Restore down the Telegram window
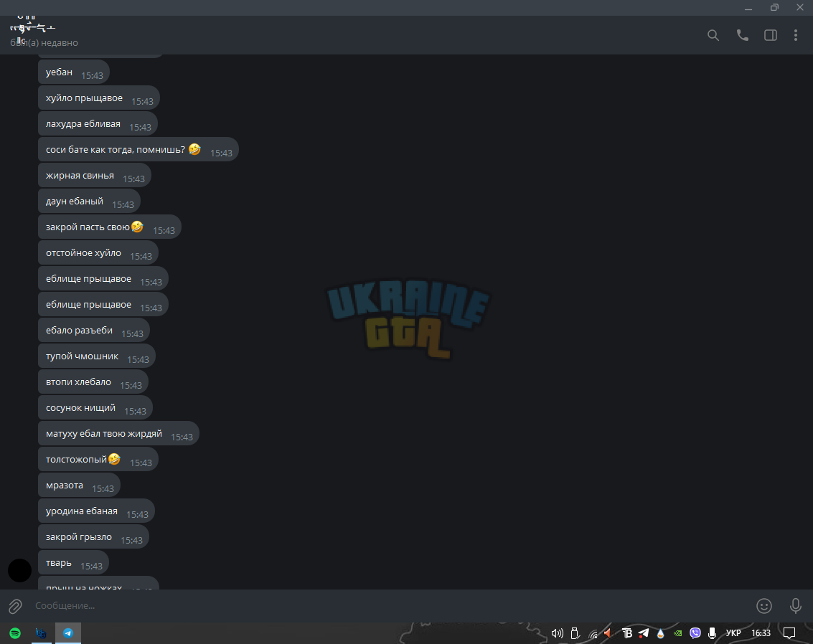 coord(774,8)
